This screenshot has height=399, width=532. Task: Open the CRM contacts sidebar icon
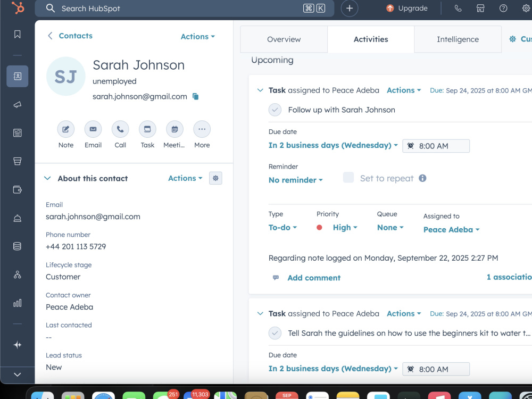point(18,76)
